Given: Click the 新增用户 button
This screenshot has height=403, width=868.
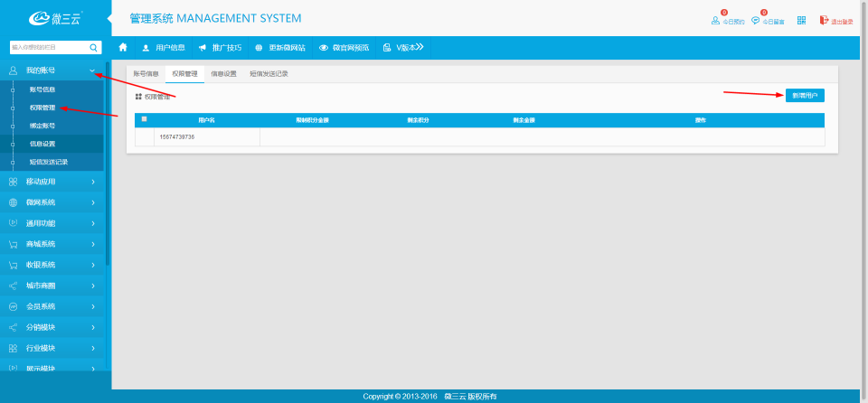Looking at the screenshot, I should [x=805, y=95].
